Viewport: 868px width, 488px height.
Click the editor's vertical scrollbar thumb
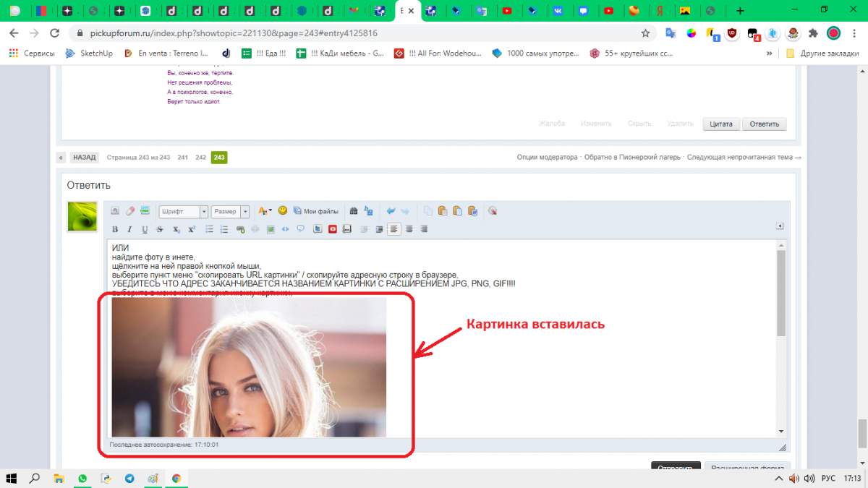pos(781,293)
